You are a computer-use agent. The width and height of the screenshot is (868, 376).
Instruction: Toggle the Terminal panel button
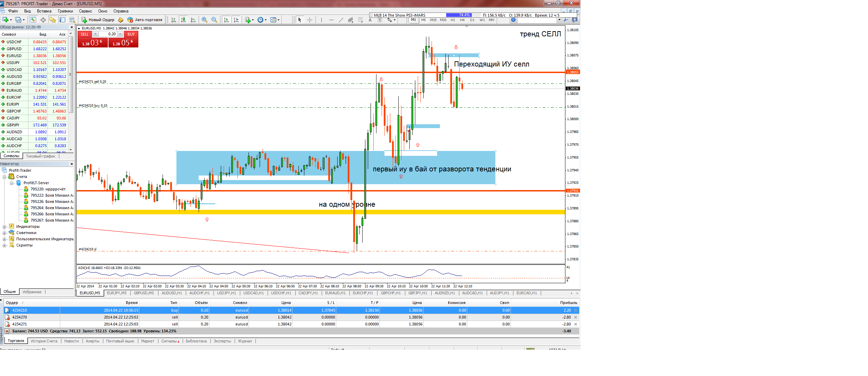click(62, 20)
